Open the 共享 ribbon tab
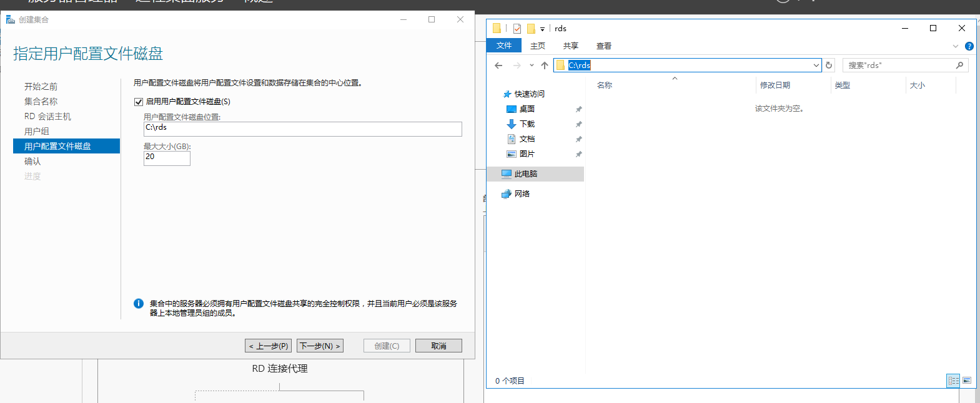Viewport: 980px width, 403px height. coord(570,46)
